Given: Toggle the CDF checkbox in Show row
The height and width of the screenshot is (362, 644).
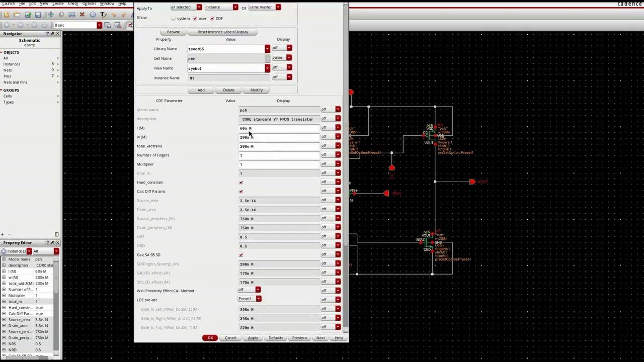Looking at the screenshot, I should coord(212,19).
